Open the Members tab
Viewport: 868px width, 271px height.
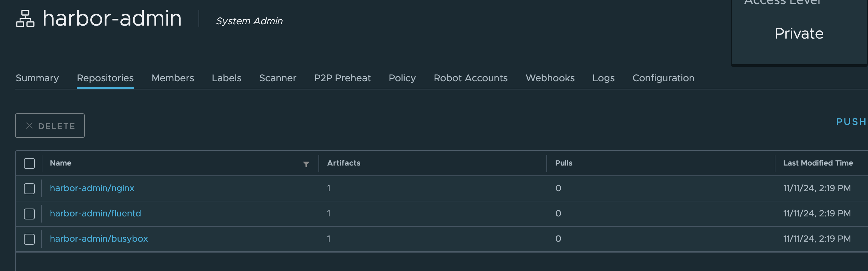[x=173, y=78]
